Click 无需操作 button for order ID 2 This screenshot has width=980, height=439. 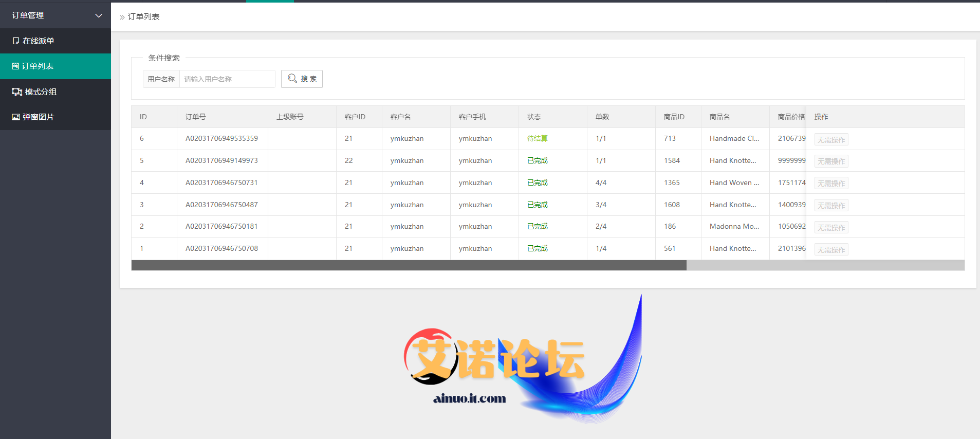click(x=831, y=228)
